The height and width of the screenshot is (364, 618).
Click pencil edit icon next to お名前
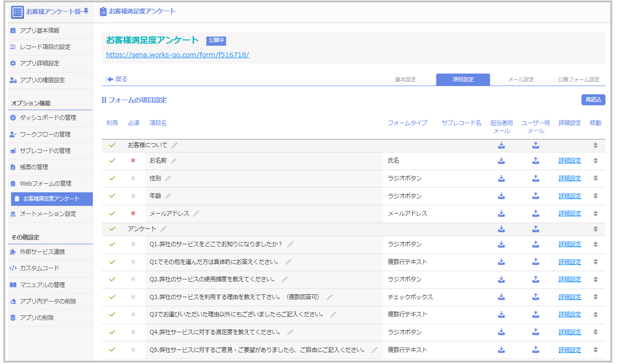[174, 161]
